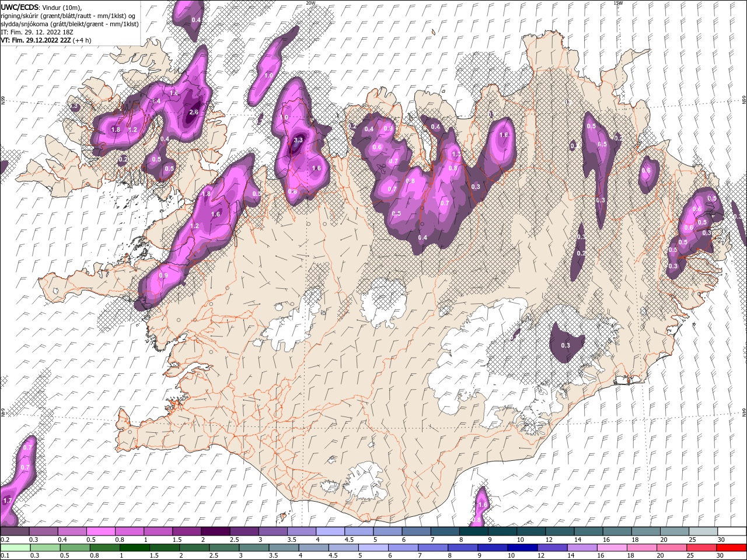Pick the dark green swatch between 1 and 1.5 in green legend
The height and width of the screenshot is (560, 747).
[x=134, y=548]
